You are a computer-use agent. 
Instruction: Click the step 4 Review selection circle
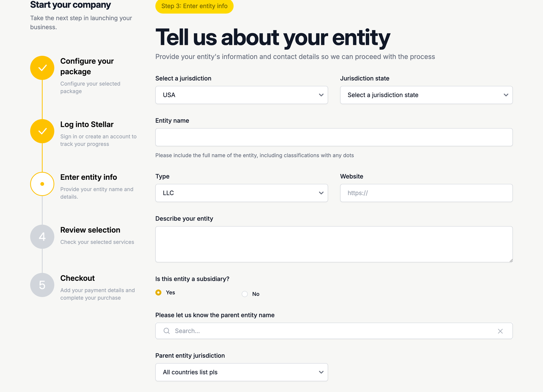pos(42,237)
